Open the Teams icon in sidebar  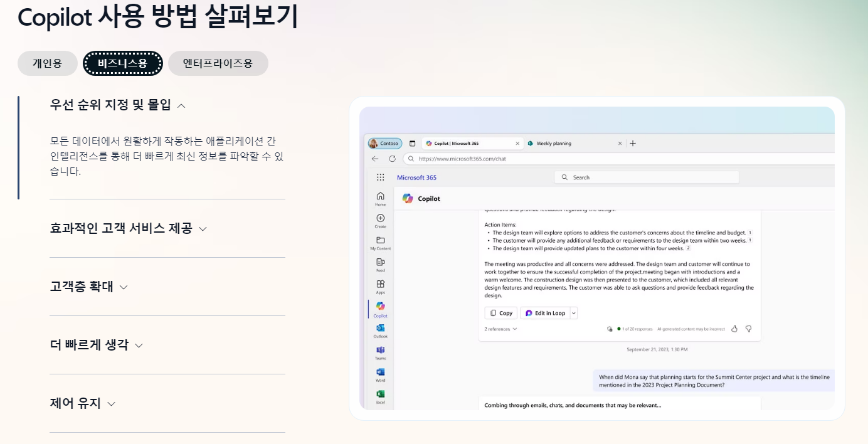(x=381, y=353)
